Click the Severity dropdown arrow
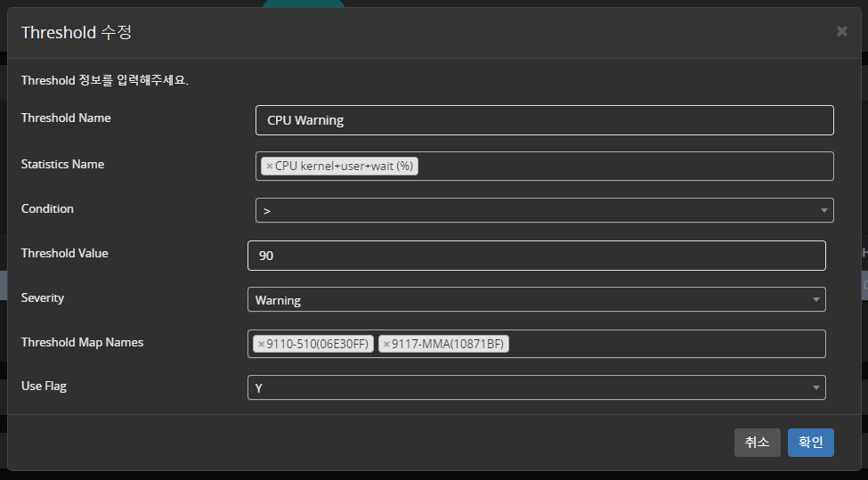Viewport: 868px width, 480px height. coord(815,299)
